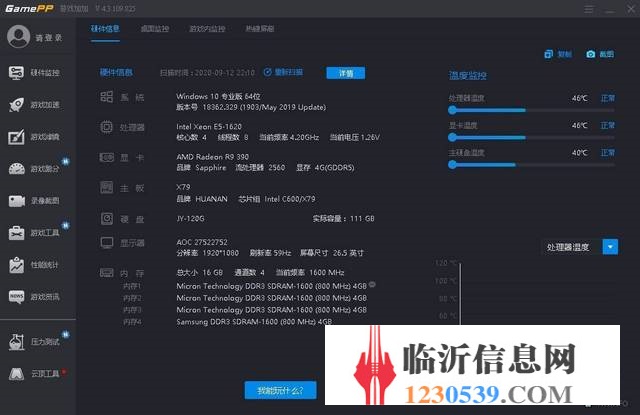This screenshot has width=640, height=415.
Task: Click the 硬盘 hard disk icon
Action: 107,219
